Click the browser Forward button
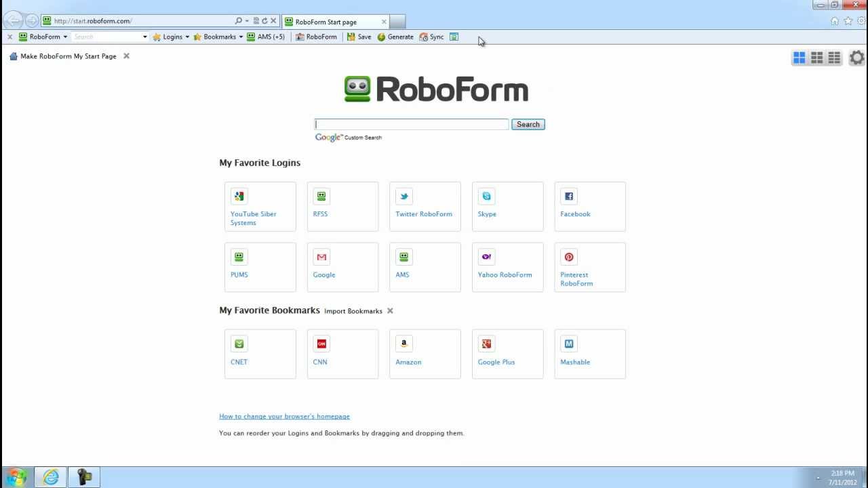Screen dimensions: 868x488 pos(32,21)
